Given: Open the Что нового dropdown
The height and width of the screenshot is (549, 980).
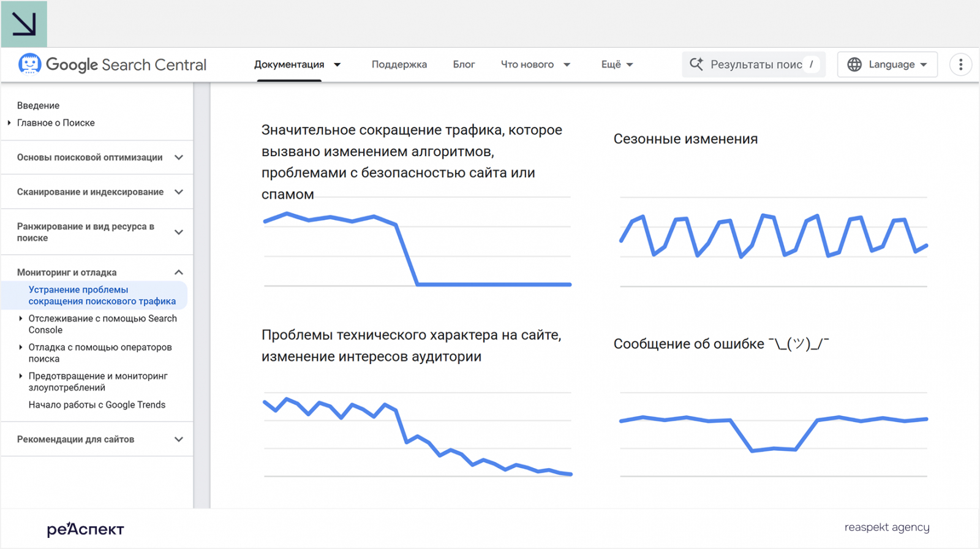Looking at the screenshot, I should pos(535,64).
